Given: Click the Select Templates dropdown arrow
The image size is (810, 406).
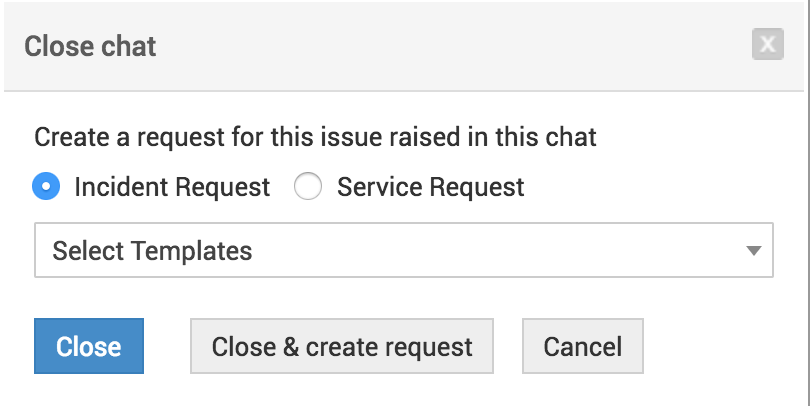Looking at the screenshot, I should coord(754,251).
